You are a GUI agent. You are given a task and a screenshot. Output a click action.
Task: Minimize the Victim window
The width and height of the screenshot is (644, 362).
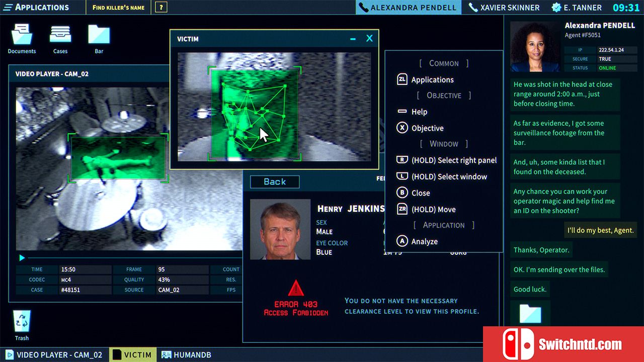353,39
